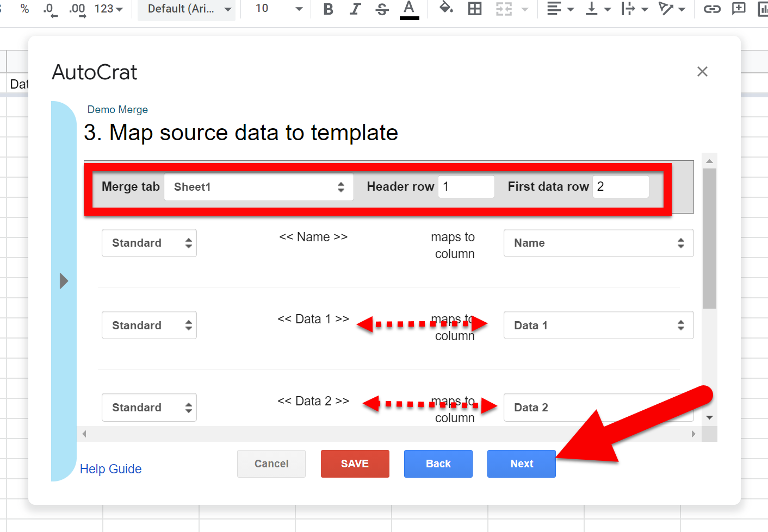Open the 123 number formats menu
This screenshot has height=532, width=768.
pos(109,9)
